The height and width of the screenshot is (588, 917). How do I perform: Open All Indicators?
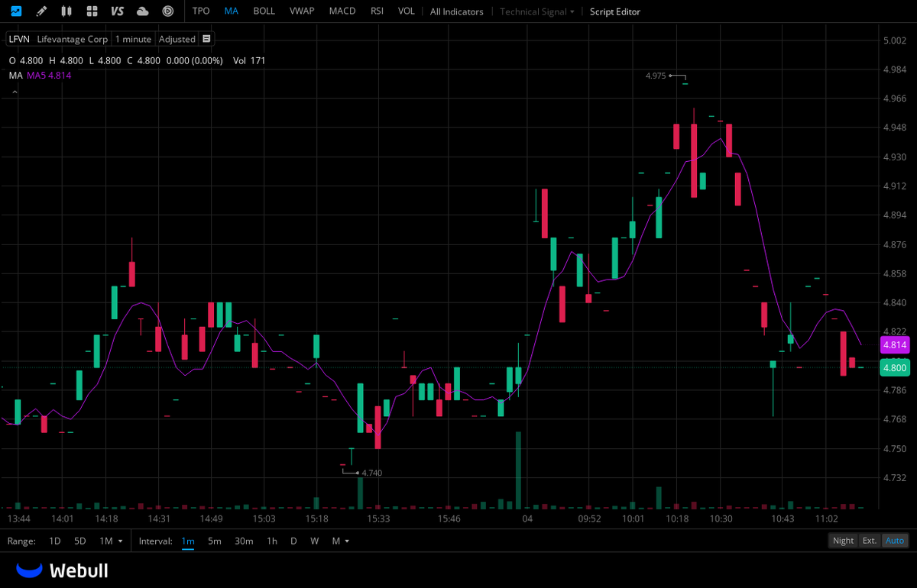(x=456, y=11)
